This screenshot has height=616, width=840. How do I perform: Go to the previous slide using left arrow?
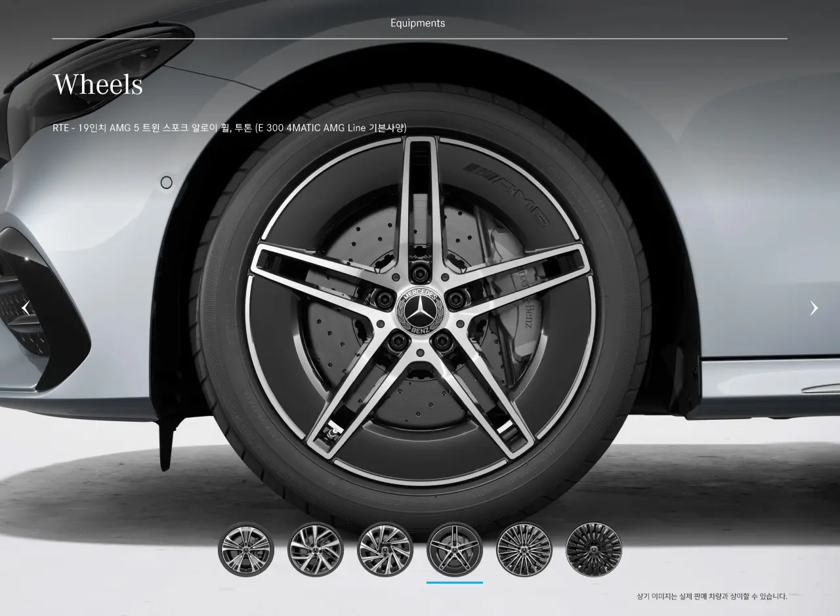tap(26, 308)
